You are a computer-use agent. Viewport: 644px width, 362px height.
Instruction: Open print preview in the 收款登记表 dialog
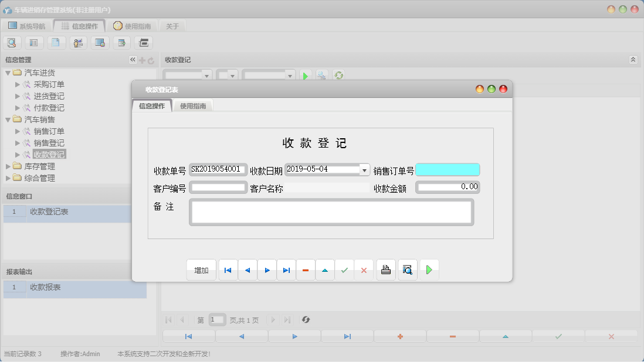click(408, 269)
